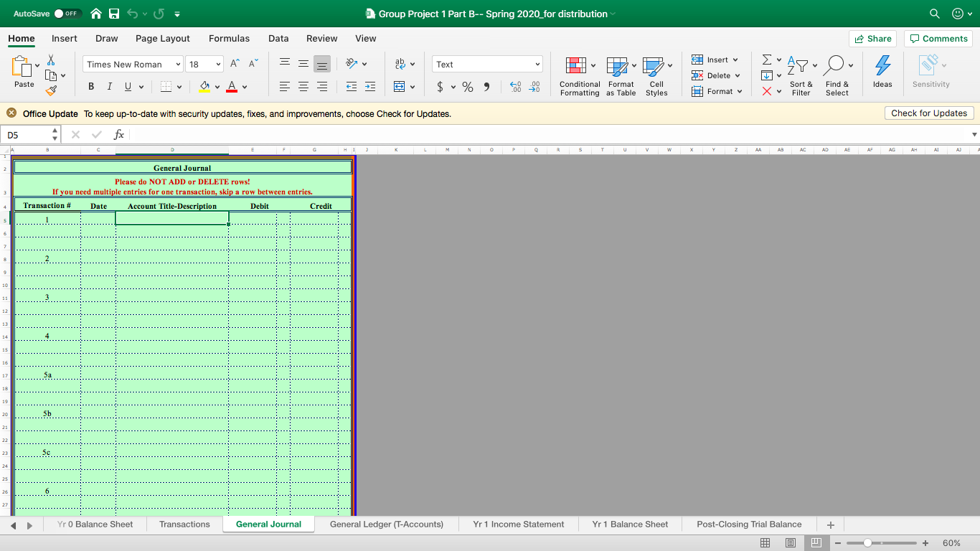The width and height of the screenshot is (980, 551).
Task: Toggle AutoSave switch
Action: point(67,14)
